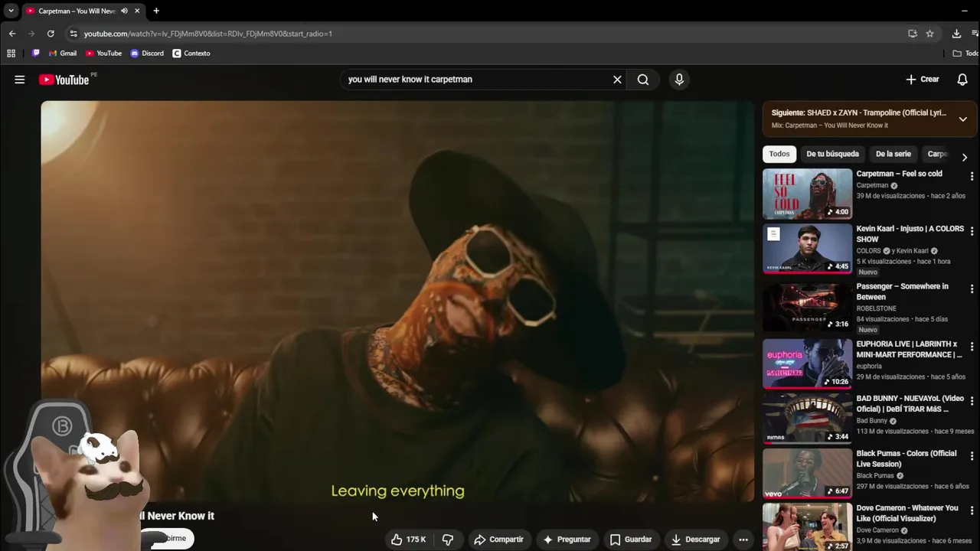Open options for BAD BUNNY video
The image size is (980, 551).
[972, 401]
